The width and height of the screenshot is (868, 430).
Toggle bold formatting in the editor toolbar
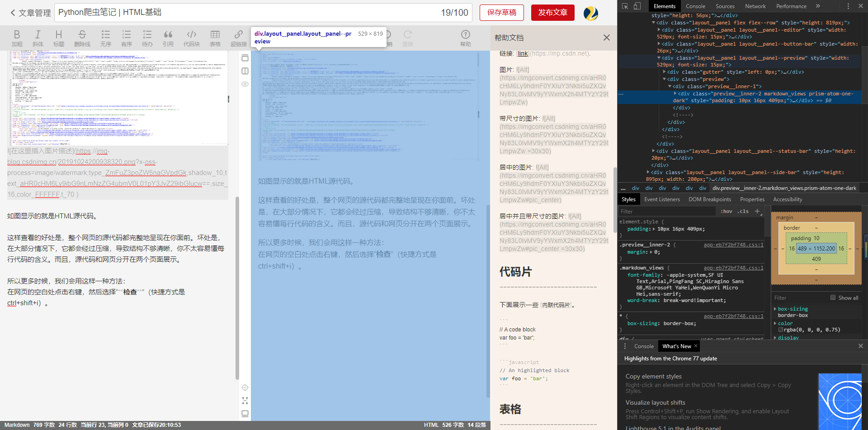tap(17, 38)
